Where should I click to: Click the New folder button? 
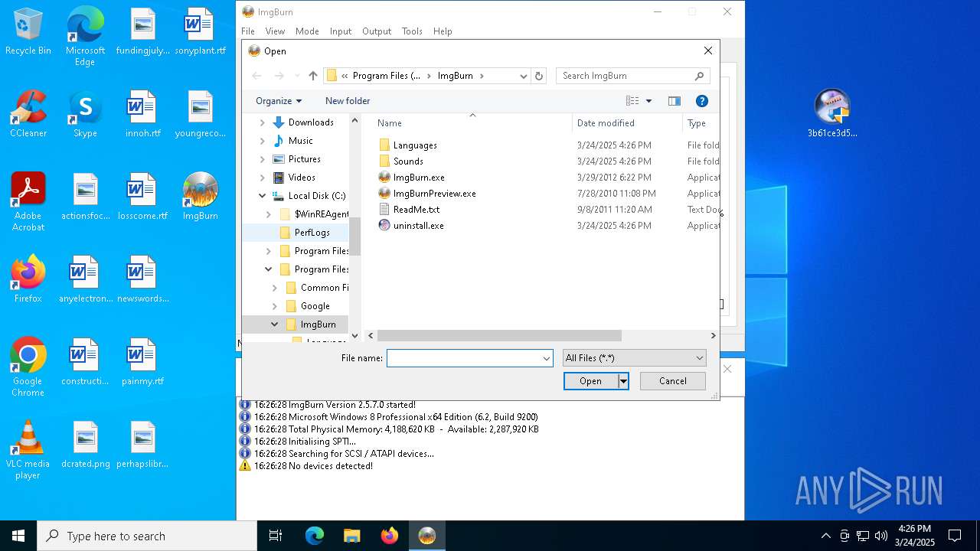[x=348, y=101]
